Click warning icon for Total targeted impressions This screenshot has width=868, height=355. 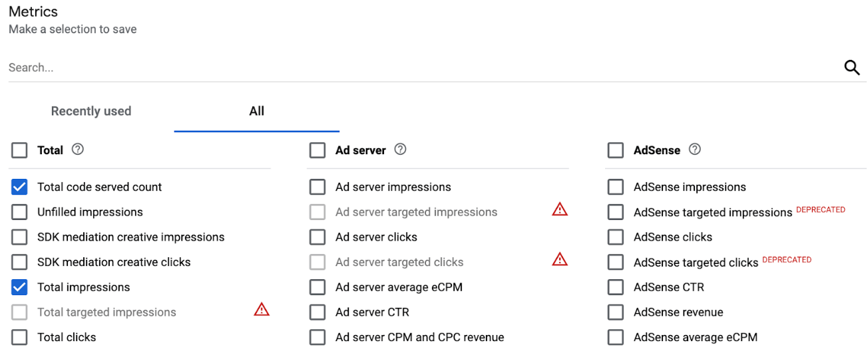(x=262, y=309)
